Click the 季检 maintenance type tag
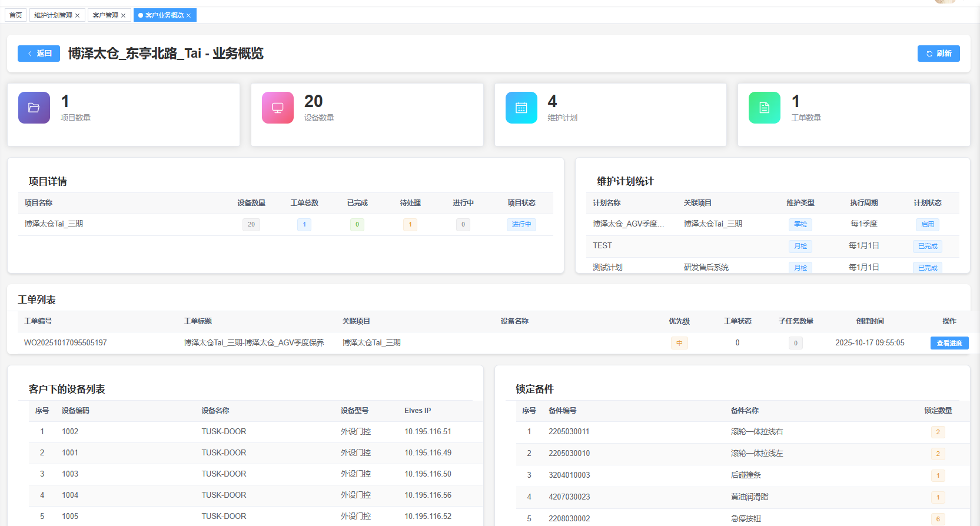Image resolution: width=980 pixels, height=526 pixels. (800, 224)
